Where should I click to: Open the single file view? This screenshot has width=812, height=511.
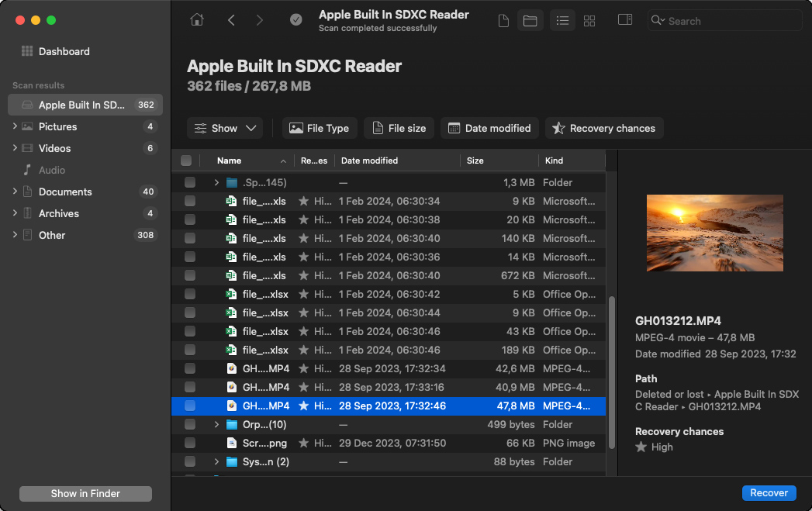click(x=503, y=20)
